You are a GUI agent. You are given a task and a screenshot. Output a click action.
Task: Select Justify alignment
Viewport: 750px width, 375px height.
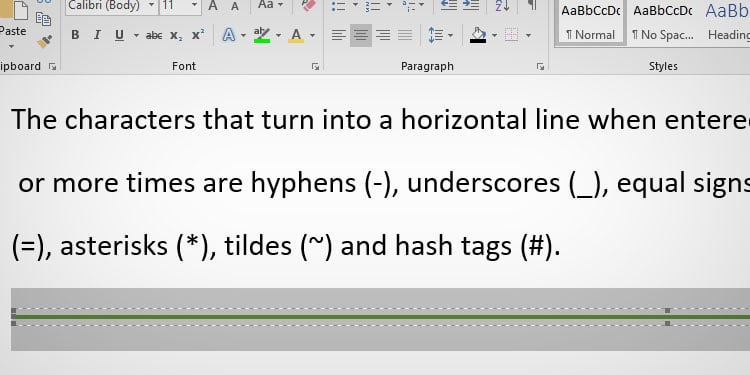coord(405,35)
